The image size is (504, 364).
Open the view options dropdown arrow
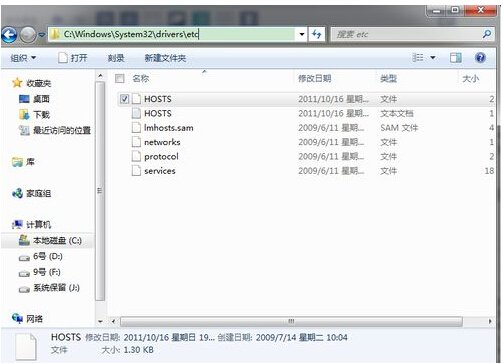[433, 58]
